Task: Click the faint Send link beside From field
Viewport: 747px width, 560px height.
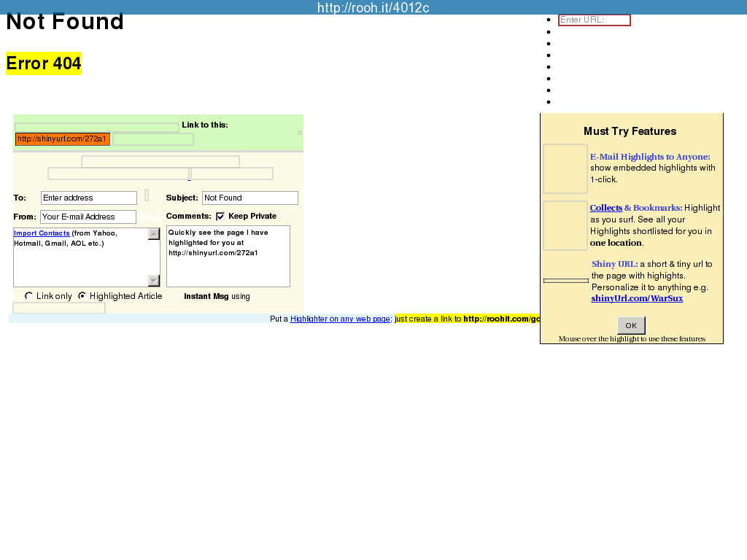Action: (x=150, y=217)
